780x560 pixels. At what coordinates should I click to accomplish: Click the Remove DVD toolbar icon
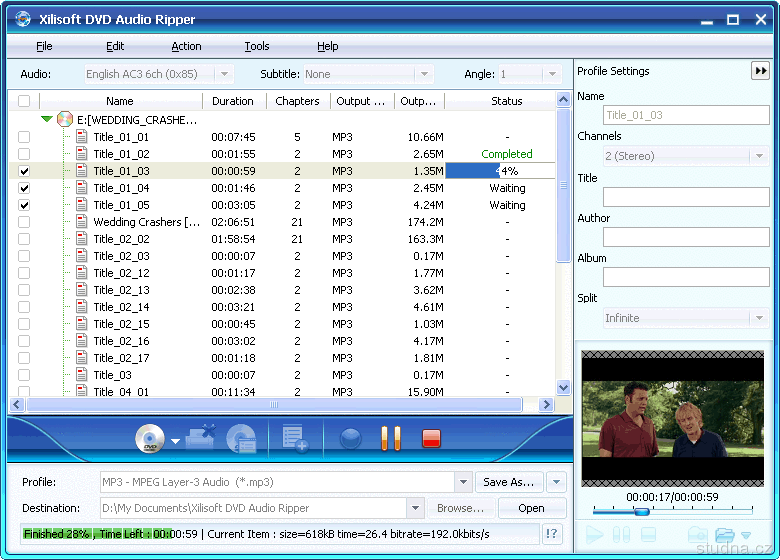click(x=201, y=436)
